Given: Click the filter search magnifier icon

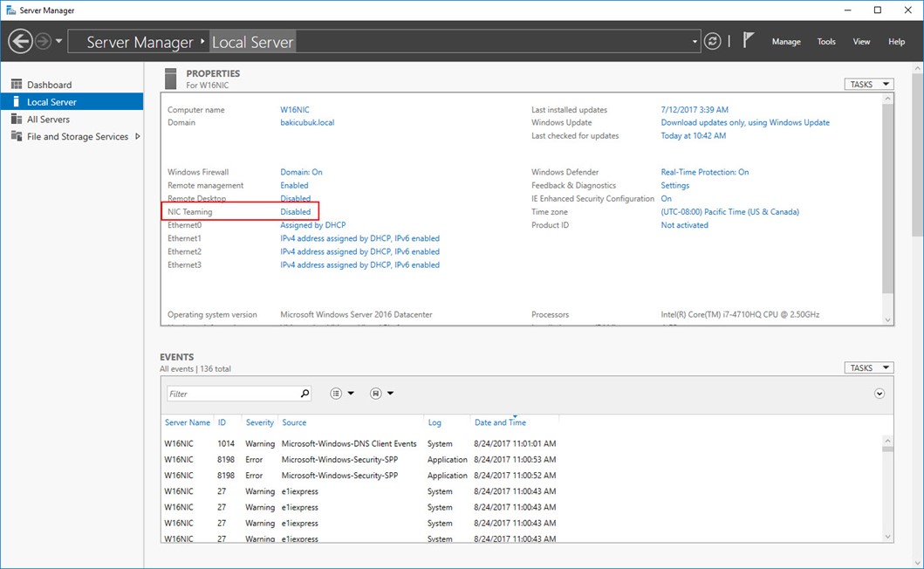Looking at the screenshot, I should click(305, 394).
